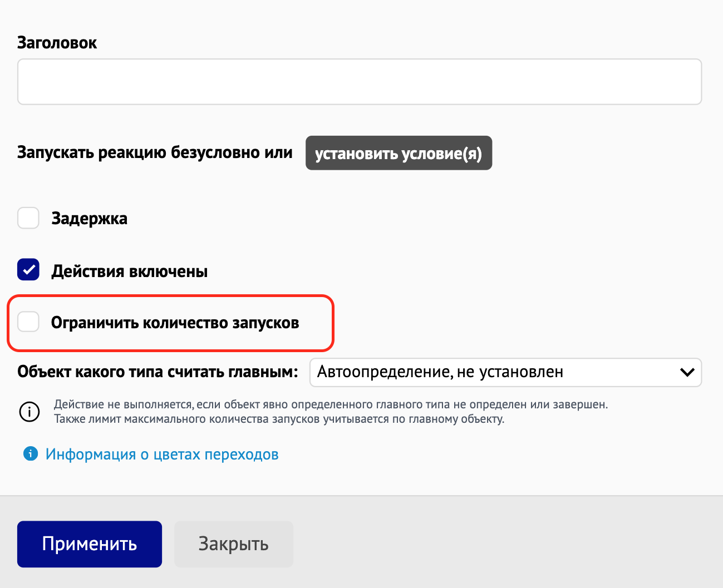Click the Заголовок field label
Screen dimensions: 723x588
[57, 43]
